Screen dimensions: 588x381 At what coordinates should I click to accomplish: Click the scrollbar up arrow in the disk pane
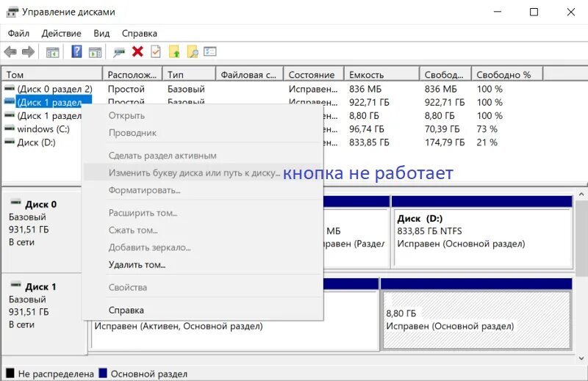pos(581,194)
